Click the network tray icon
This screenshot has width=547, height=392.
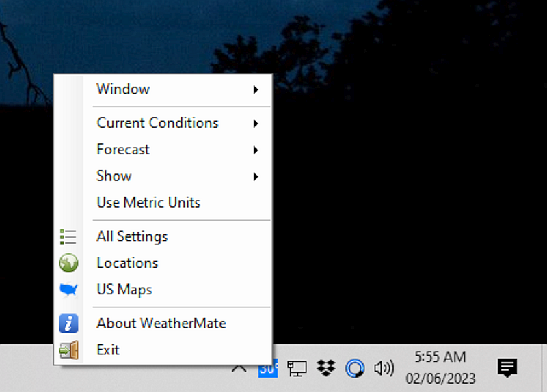[297, 368]
